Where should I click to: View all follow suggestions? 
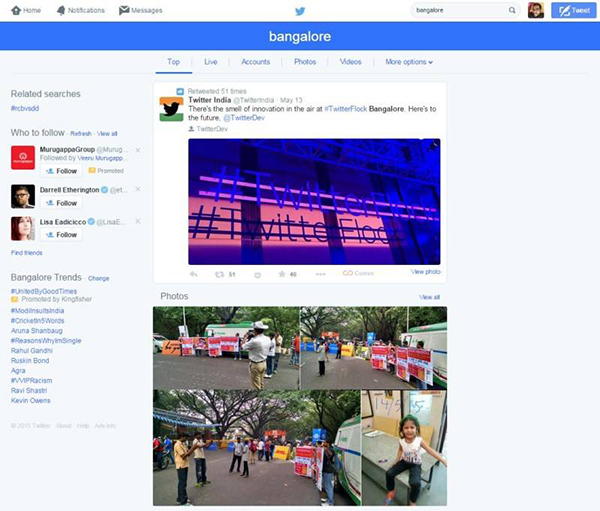[x=107, y=134]
